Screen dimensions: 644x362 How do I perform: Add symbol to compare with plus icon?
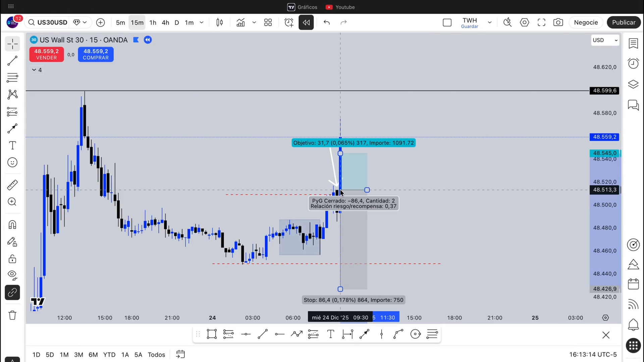pyautogui.click(x=101, y=22)
